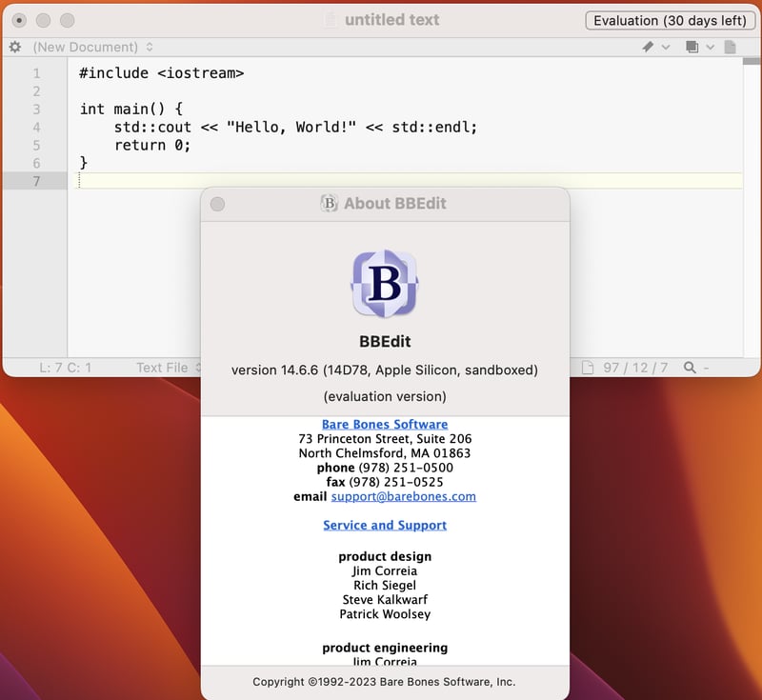Click the name Rich Siegel in credits
Viewport: 762px width, 700px height.
pos(385,585)
